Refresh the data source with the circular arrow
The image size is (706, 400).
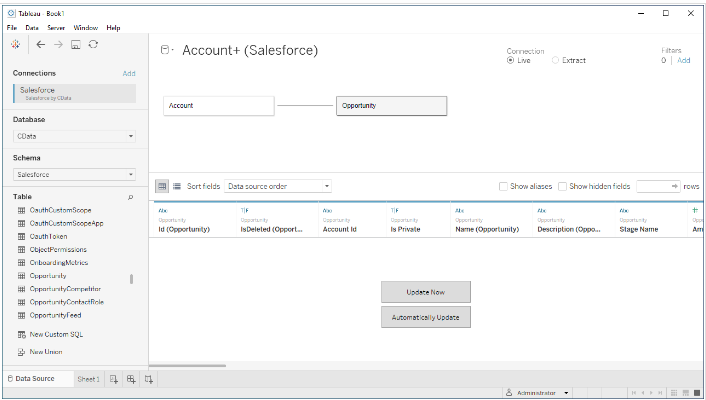pos(93,44)
